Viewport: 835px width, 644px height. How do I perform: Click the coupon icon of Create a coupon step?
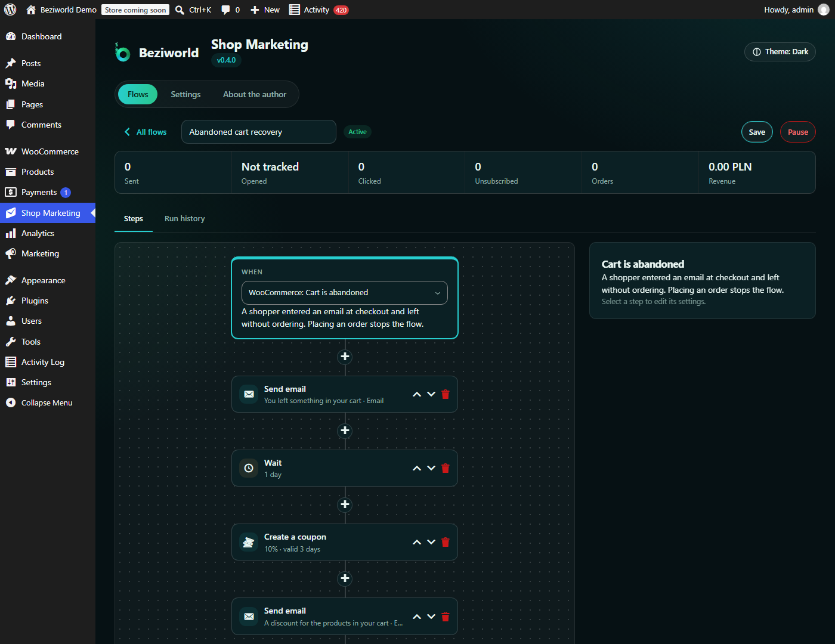[x=249, y=542]
